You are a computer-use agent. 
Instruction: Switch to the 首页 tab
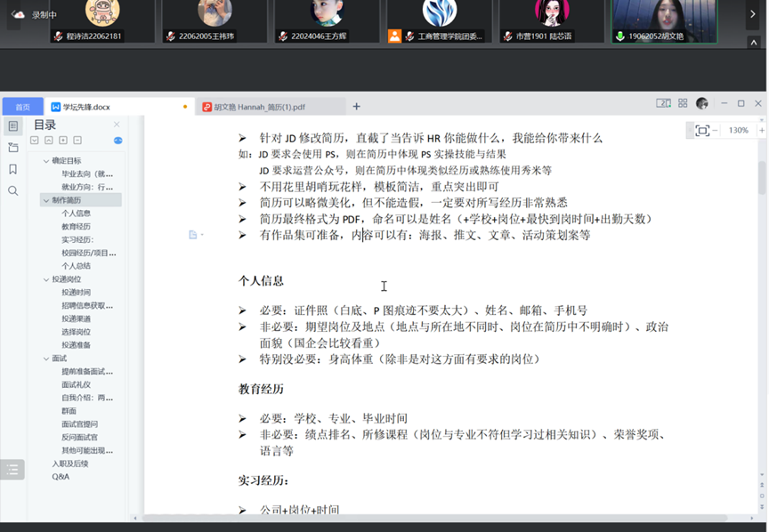22,107
